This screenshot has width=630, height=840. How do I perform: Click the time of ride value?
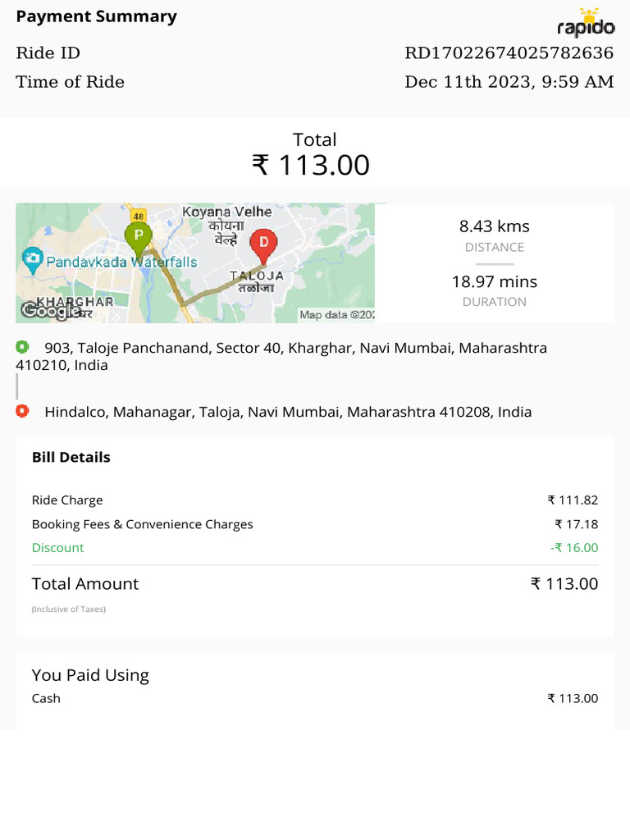point(509,82)
